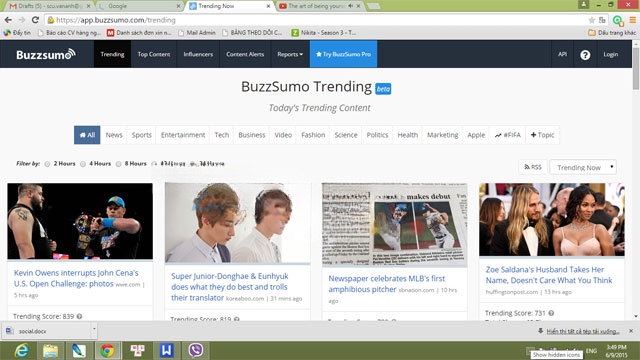
Task: Click Try BuzzSumo Pro button
Action: (343, 54)
